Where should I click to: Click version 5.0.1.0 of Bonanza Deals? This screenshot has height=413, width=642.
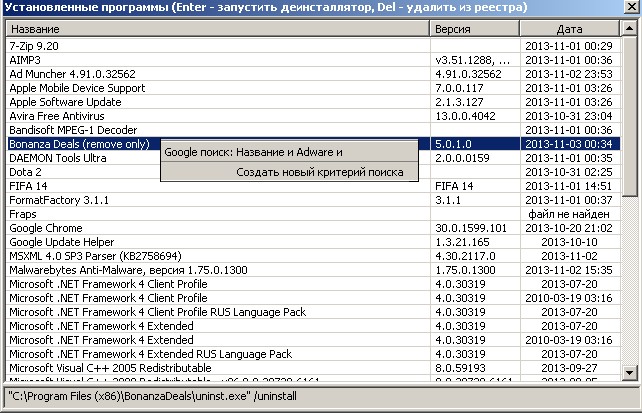475,144
